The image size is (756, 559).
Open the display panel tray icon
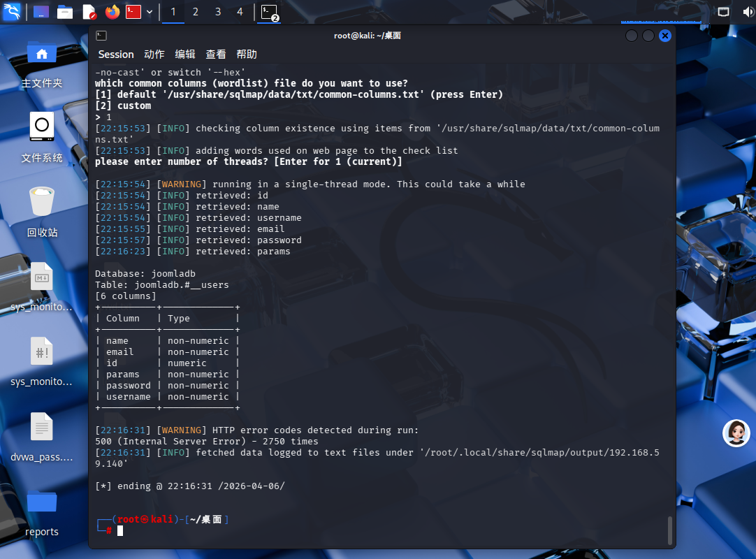723,12
